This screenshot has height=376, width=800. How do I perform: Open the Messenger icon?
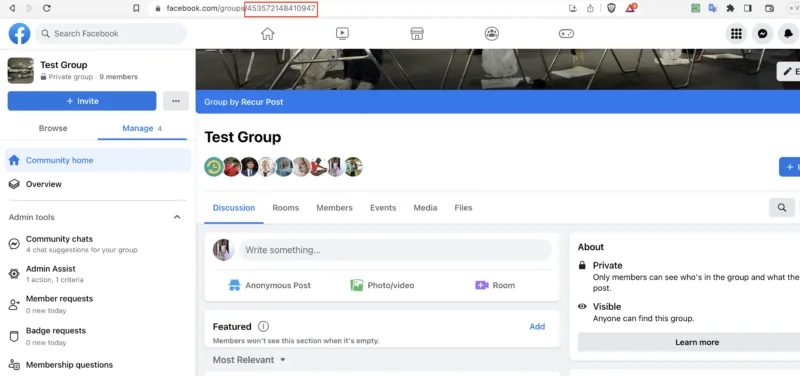[x=763, y=34]
